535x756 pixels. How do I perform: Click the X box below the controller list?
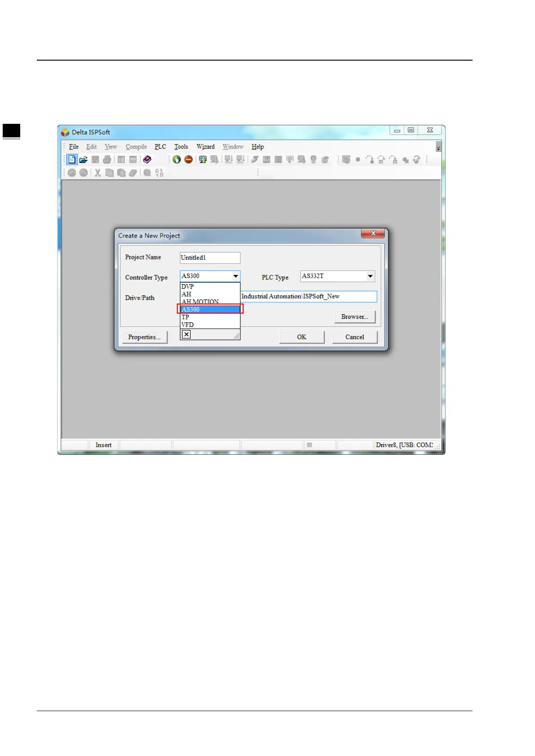pos(186,334)
